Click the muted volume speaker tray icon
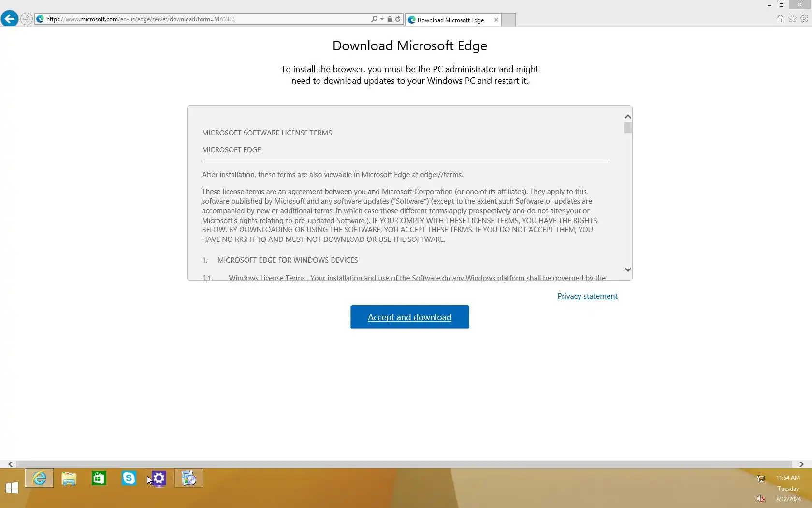 pos(761,499)
